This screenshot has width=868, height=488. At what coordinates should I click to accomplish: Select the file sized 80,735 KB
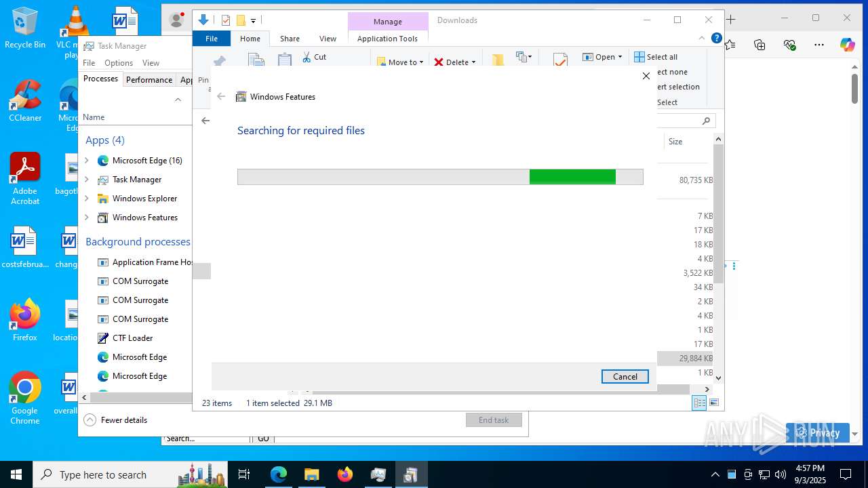coord(696,180)
